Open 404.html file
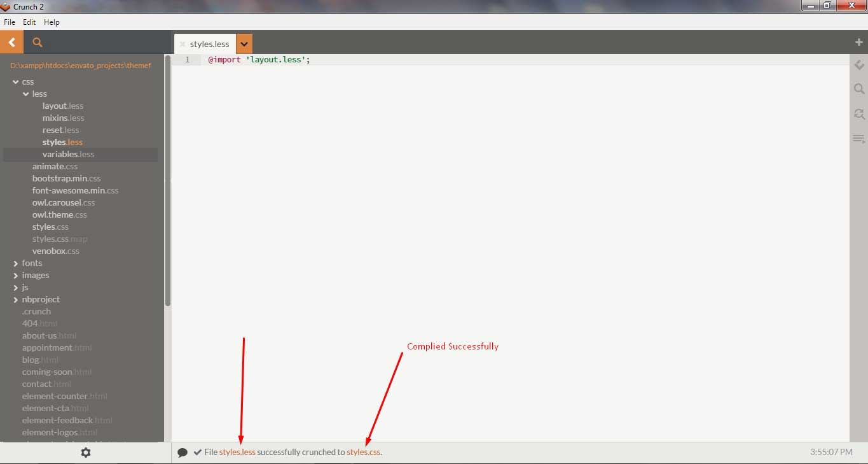Screen dimensions: 868x464 [39, 323]
